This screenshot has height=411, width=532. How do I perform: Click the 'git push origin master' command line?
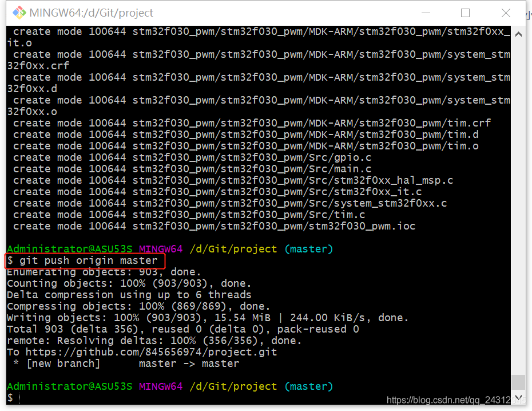82,260
